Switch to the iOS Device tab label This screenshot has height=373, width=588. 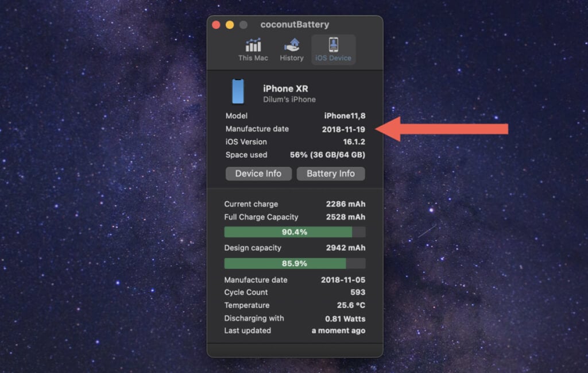pyautogui.click(x=334, y=58)
